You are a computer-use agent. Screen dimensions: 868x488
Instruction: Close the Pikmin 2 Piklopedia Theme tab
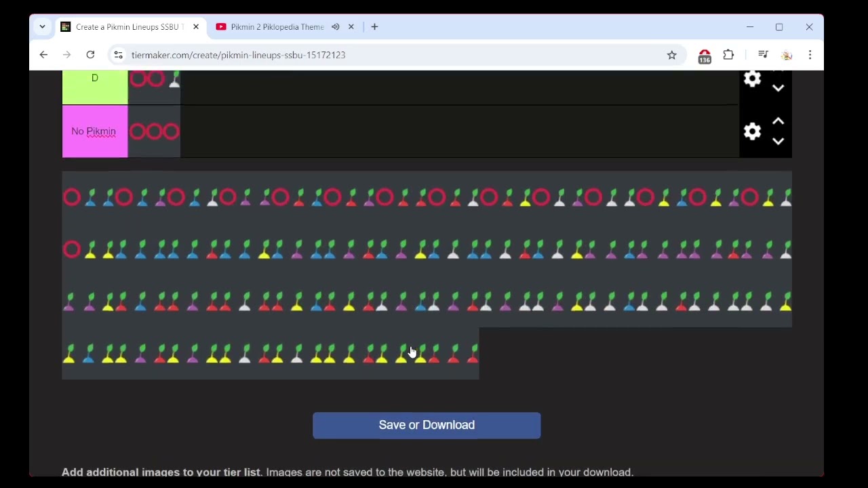click(x=351, y=27)
